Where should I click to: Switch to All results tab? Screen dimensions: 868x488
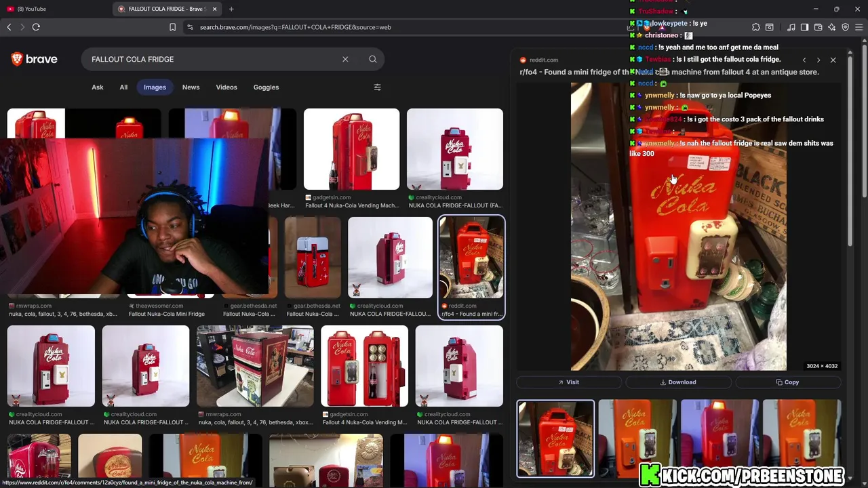(123, 87)
